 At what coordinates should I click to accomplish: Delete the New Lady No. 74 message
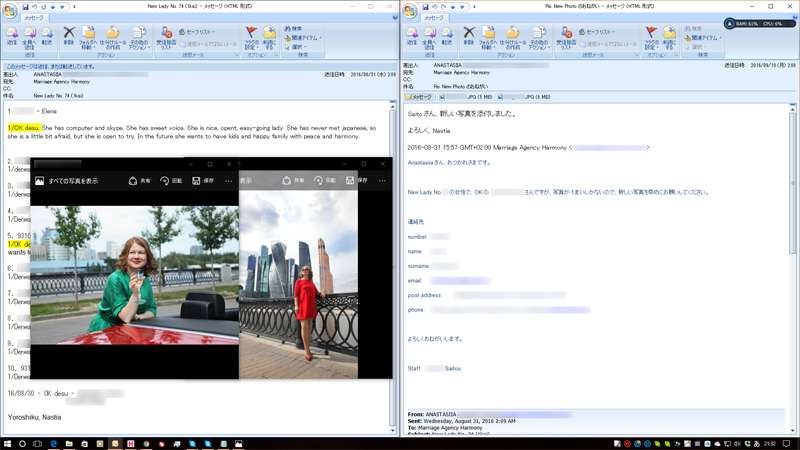coord(69,36)
